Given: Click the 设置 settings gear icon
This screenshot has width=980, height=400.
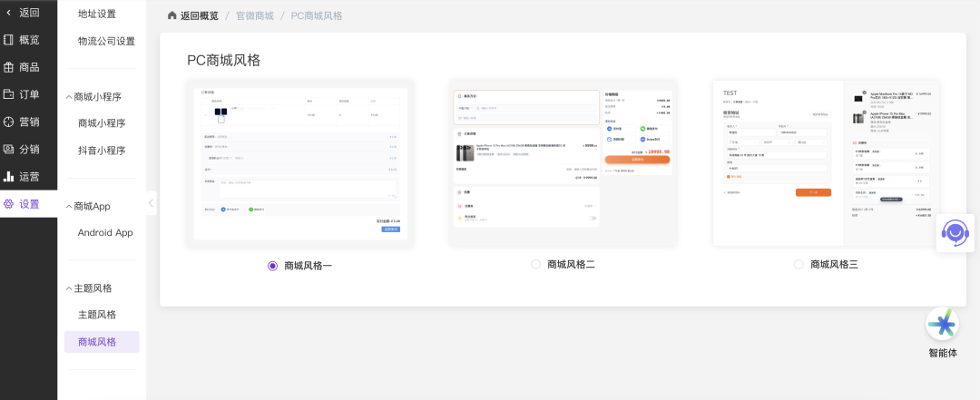Looking at the screenshot, I should pos(9,204).
